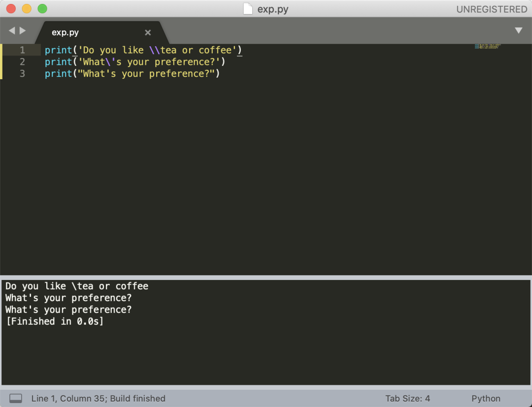Image resolution: width=532 pixels, height=407 pixels.
Task: Click the 'Do you like \tea' output line
Action: click(76, 286)
